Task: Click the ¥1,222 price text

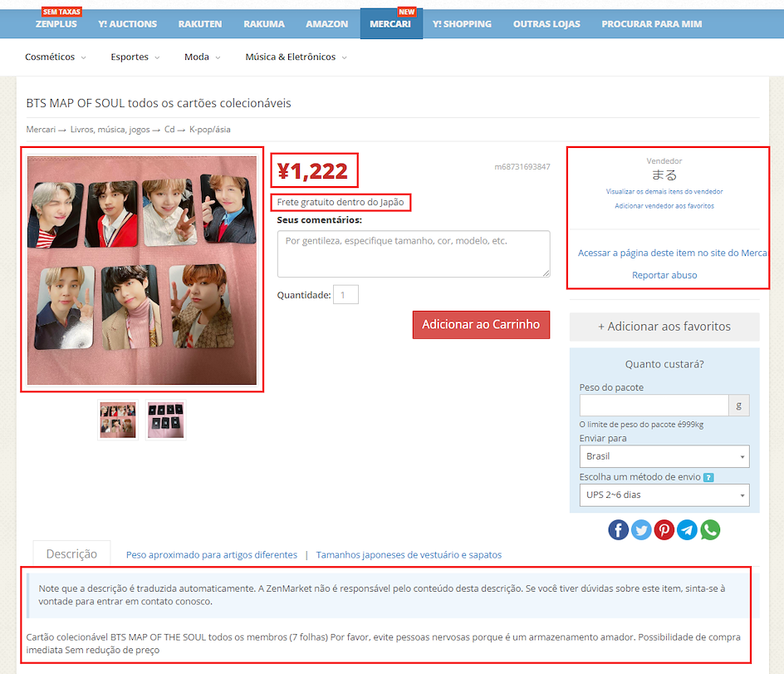Action: (x=313, y=171)
